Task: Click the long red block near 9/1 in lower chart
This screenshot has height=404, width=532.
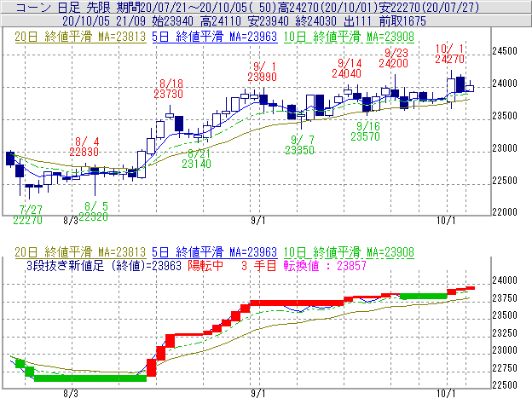Action: pos(297,303)
